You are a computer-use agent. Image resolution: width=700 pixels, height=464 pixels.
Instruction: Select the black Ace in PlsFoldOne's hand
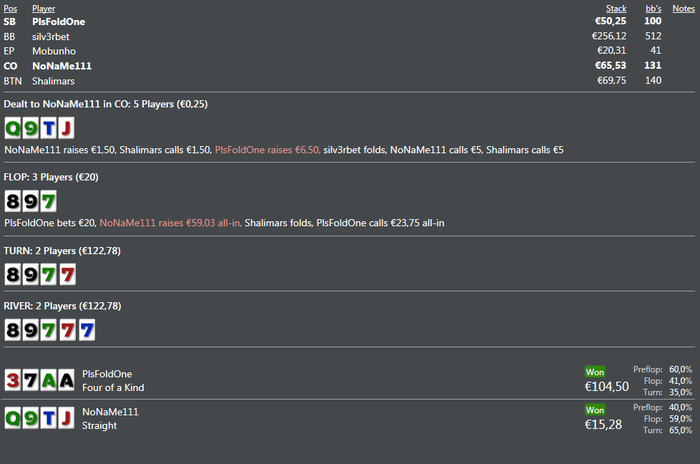tap(66, 380)
